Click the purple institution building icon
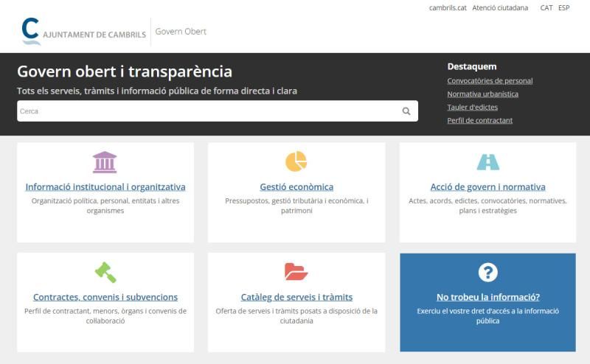Image resolution: width=590 pixels, height=364 pixels. coord(105,162)
